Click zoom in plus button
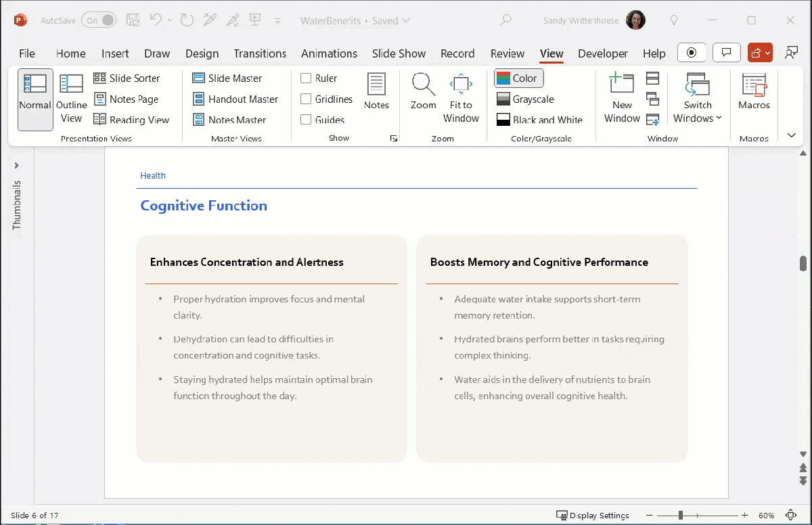812x525 pixels. (744, 516)
